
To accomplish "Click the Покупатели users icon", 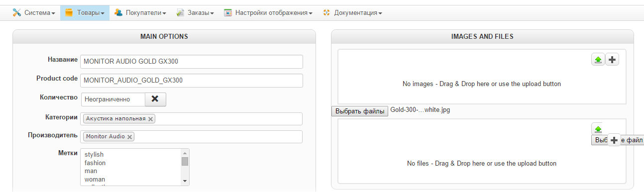I will point(118,13).
